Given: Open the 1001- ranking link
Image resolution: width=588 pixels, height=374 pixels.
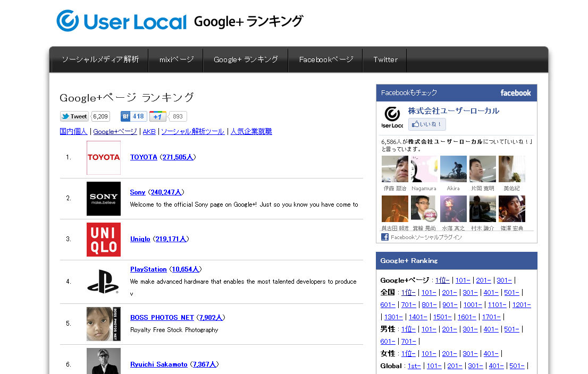Looking at the screenshot, I should tap(473, 305).
